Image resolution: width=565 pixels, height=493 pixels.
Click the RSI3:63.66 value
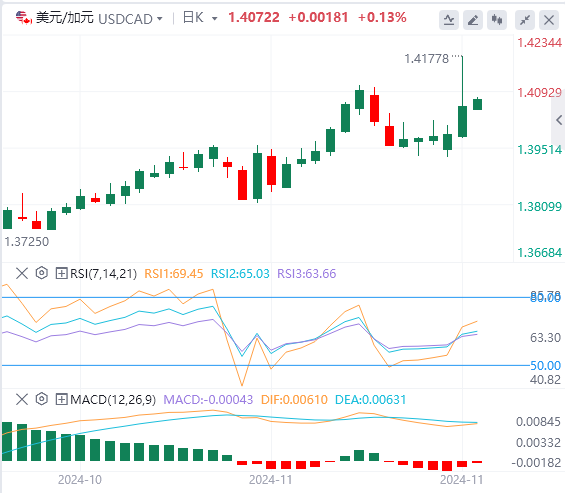point(307,274)
